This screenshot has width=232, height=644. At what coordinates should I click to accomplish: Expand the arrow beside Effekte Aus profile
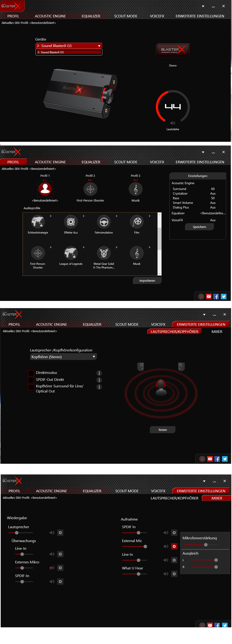point(84,216)
